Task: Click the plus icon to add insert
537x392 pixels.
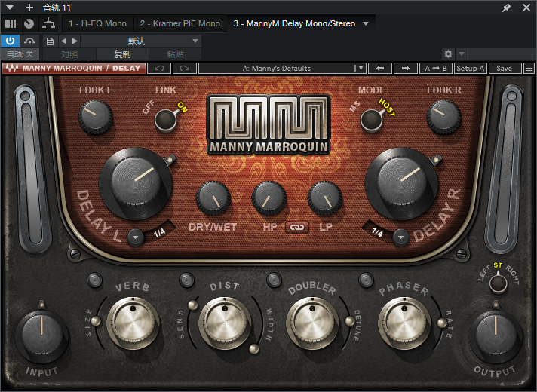Action: pos(29,8)
